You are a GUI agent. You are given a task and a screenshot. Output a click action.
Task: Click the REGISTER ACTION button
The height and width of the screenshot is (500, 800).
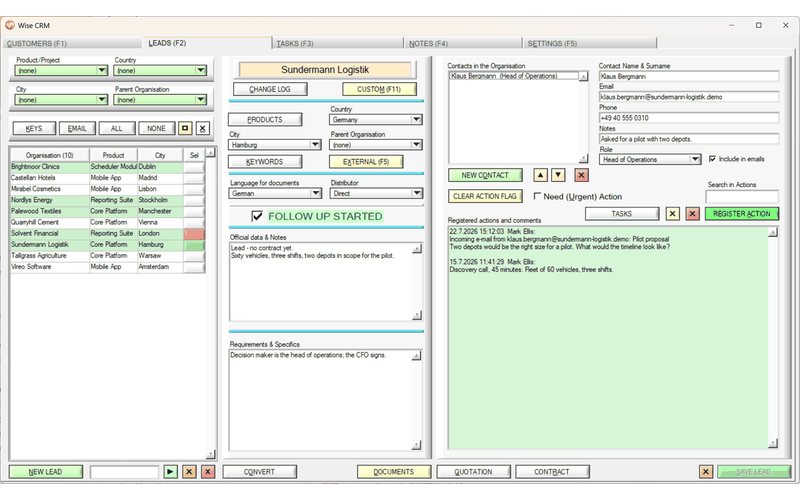coord(742,214)
